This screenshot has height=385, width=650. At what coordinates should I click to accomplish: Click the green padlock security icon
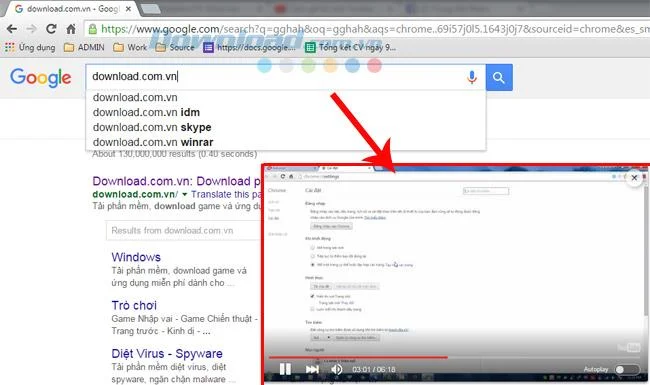(93, 29)
